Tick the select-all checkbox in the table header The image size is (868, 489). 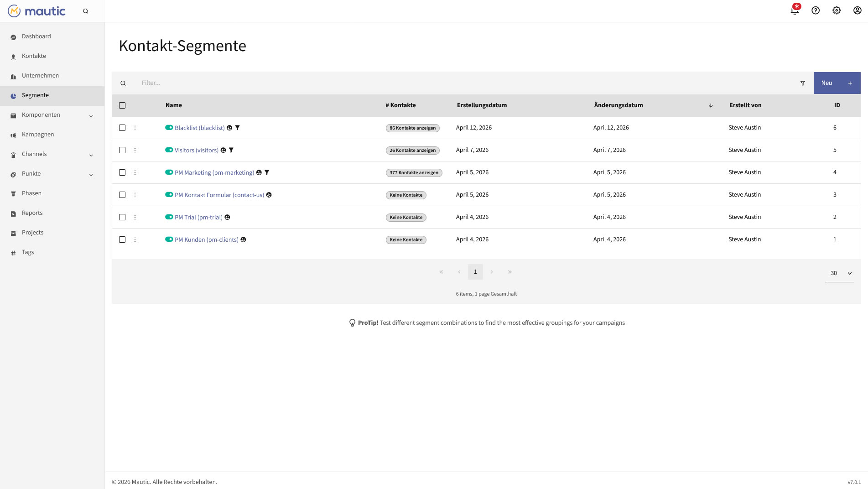click(x=122, y=105)
